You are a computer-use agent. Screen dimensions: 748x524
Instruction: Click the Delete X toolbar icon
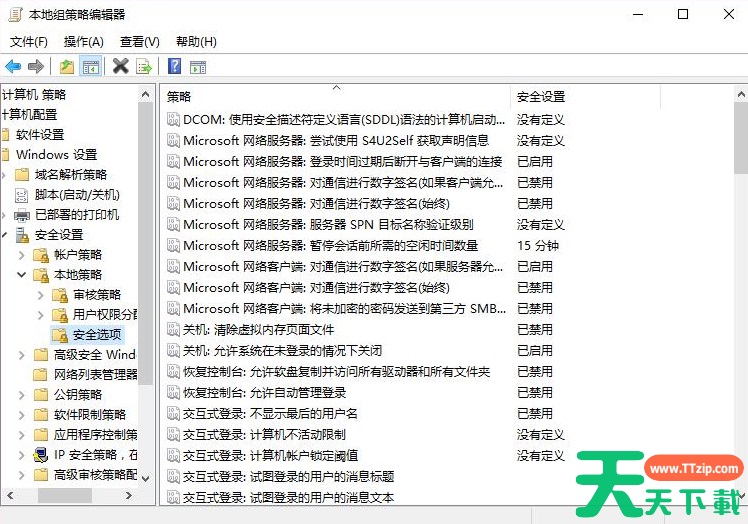coord(120,66)
